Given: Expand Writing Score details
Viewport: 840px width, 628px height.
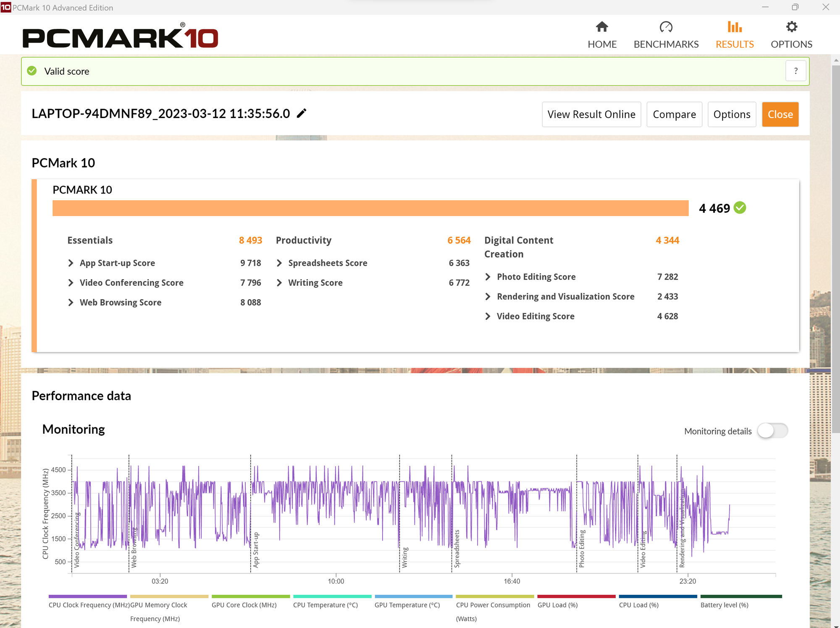Looking at the screenshot, I should pyautogui.click(x=279, y=283).
